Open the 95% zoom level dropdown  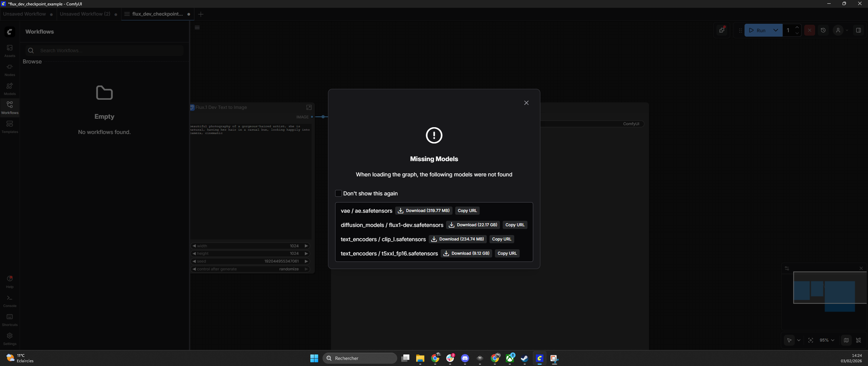pyautogui.click(x=827, y=340)
